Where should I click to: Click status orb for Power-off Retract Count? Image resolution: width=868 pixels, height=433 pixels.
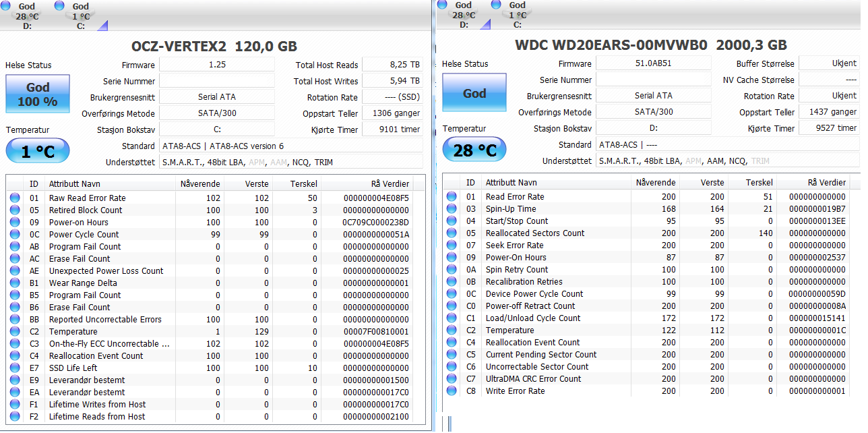(452, 306)
